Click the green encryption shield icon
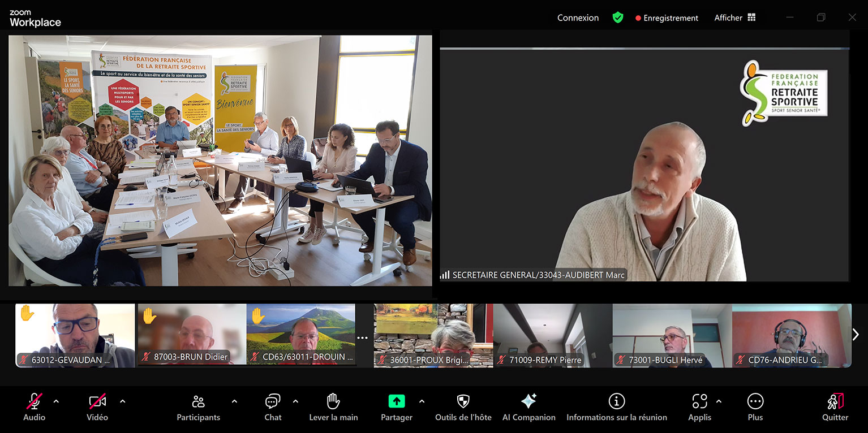Image resolution: width=868 pixels, height=433 pixels. pyautogui.click(x=618, y=18)
